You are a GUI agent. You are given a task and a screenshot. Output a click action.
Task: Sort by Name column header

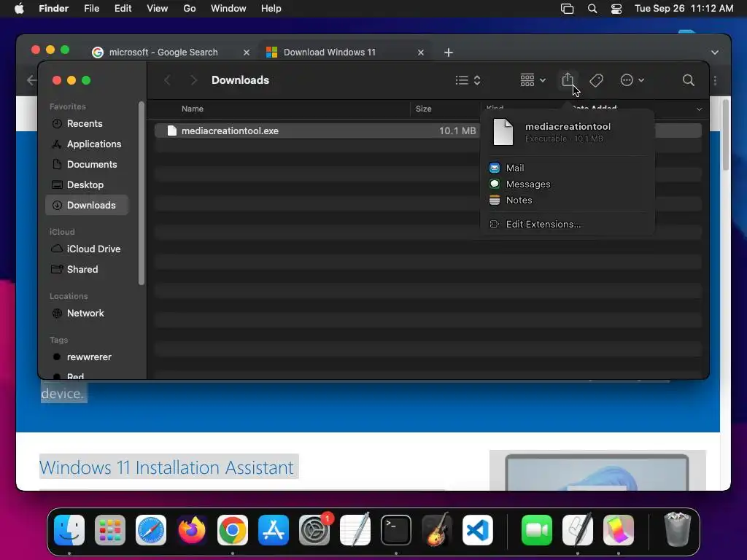pos(192,109)
